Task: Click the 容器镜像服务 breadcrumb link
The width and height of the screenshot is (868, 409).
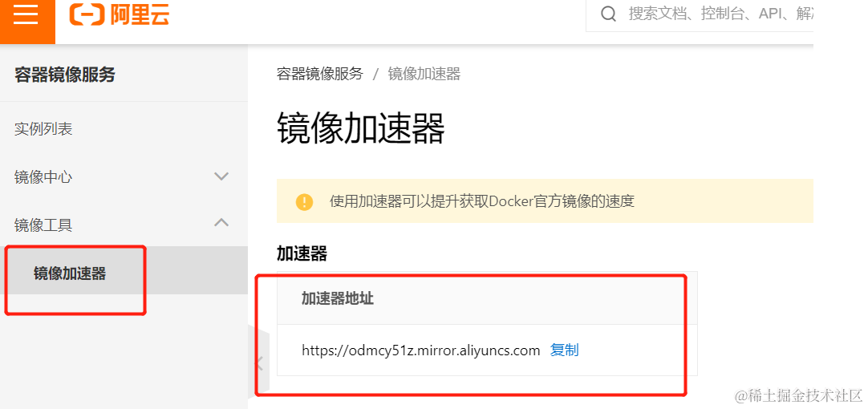Action: pos(320,74)
